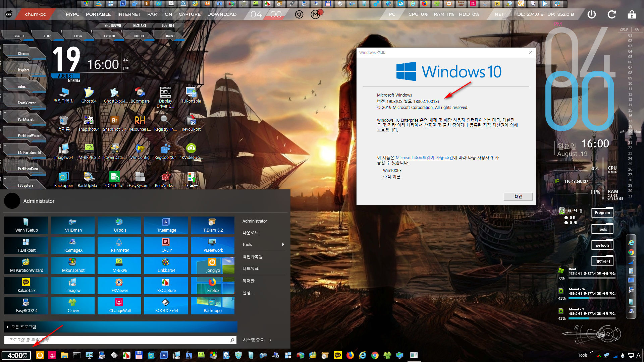Expand the 시스템 종료 arrow
The width and height of the screenshot is (644, 362).
270,340
